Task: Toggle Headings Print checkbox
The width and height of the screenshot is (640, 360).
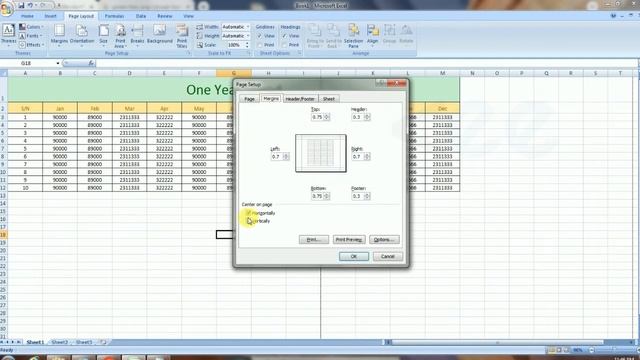Action: [x=284, y=45]
